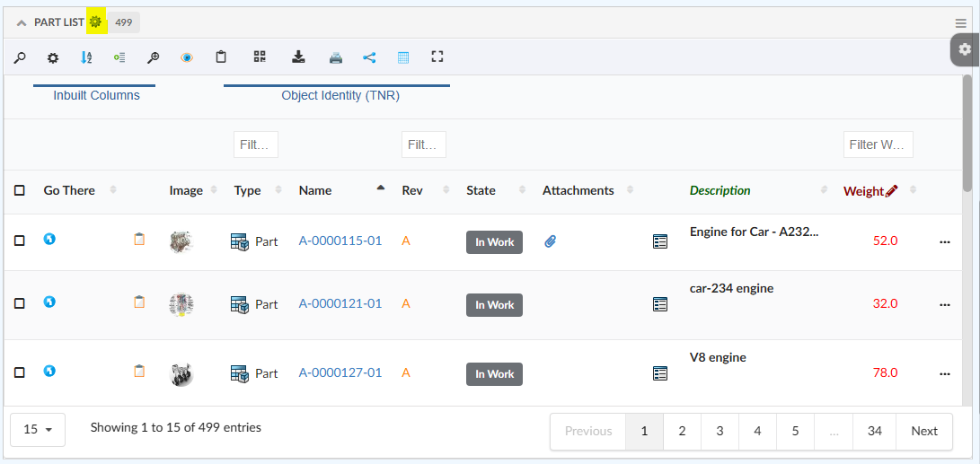Go to Next page
This screenshot has width=980, height=464.
[923, 431]
